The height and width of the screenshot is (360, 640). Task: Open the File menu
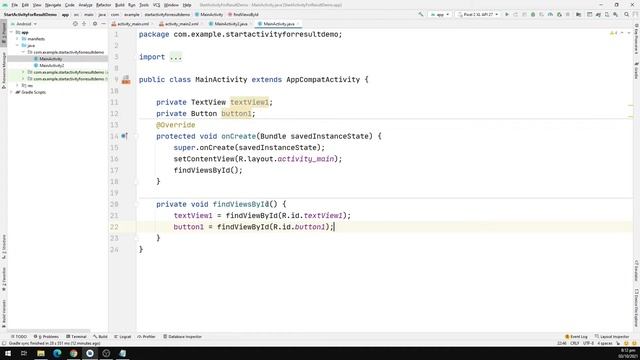pos(15,5)
